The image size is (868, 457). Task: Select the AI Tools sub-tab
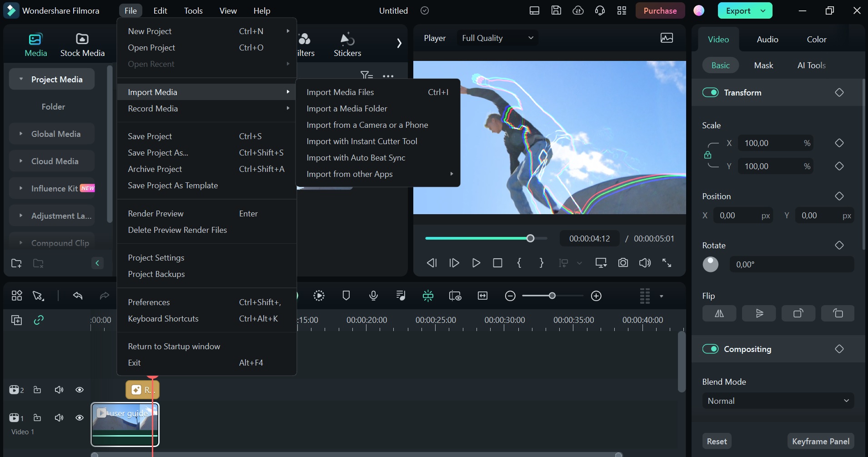point(812,65)
